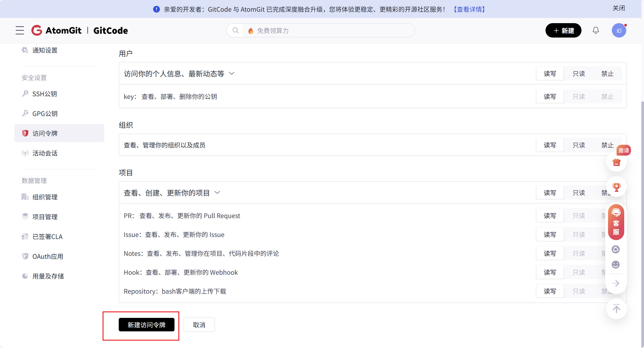Click the trophy floating icon

pos(616,187)
